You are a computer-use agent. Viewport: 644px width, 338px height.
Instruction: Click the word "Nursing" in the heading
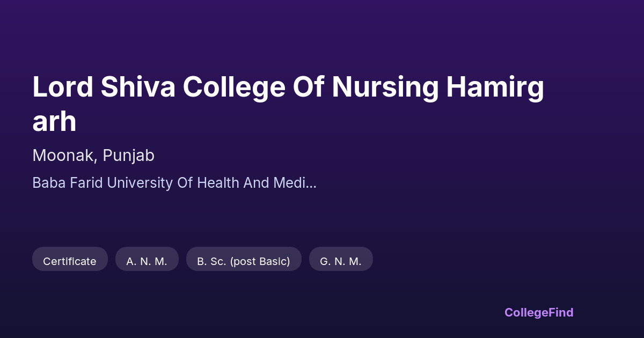[x=385, y=87]
